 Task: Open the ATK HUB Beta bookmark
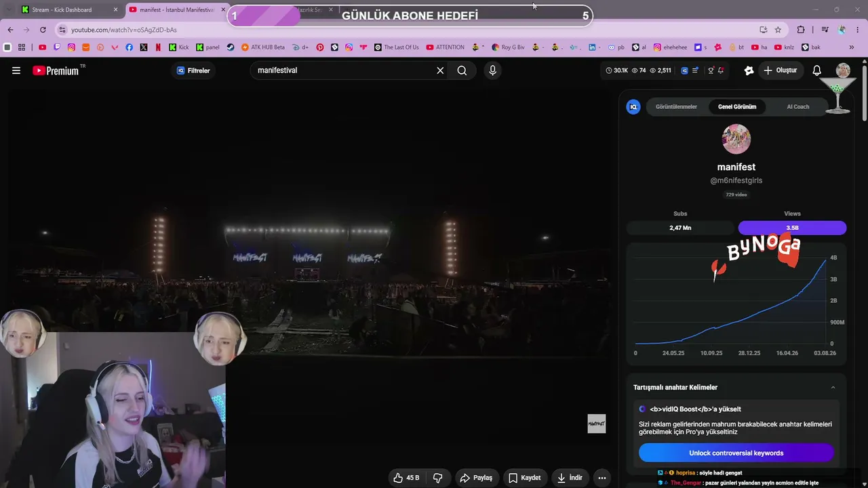[x=262, y=47]
